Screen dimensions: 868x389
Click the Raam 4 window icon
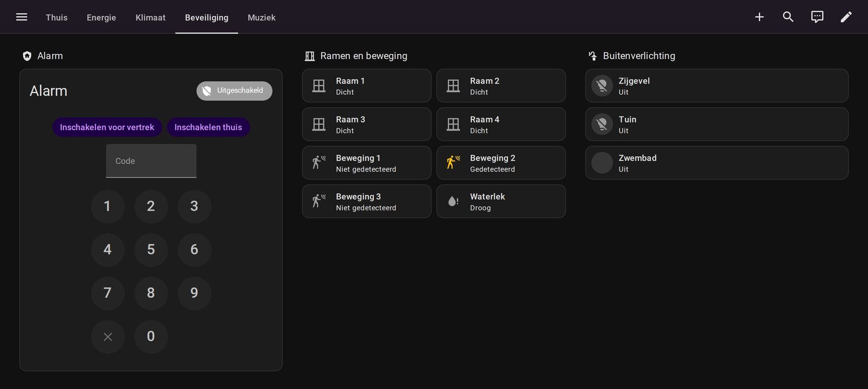453,124
